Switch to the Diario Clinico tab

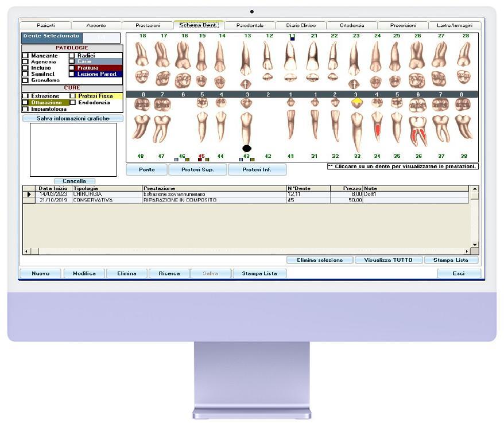pos(301,25)
